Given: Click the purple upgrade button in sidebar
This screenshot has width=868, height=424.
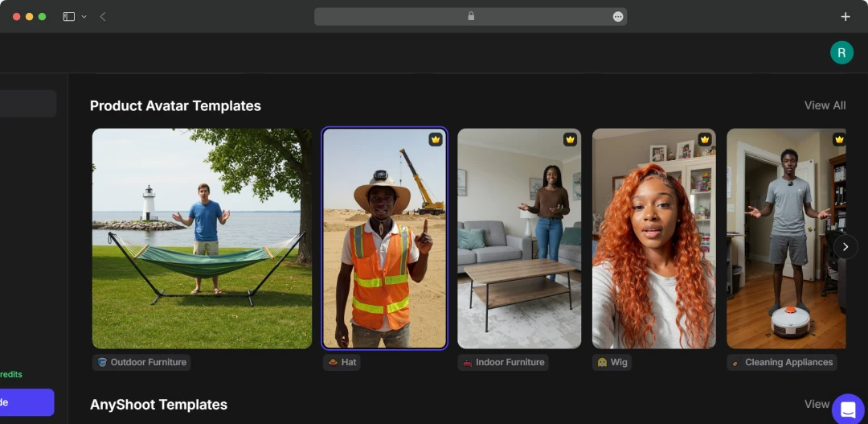Looking at the screenshot, I should click(27, 402).
